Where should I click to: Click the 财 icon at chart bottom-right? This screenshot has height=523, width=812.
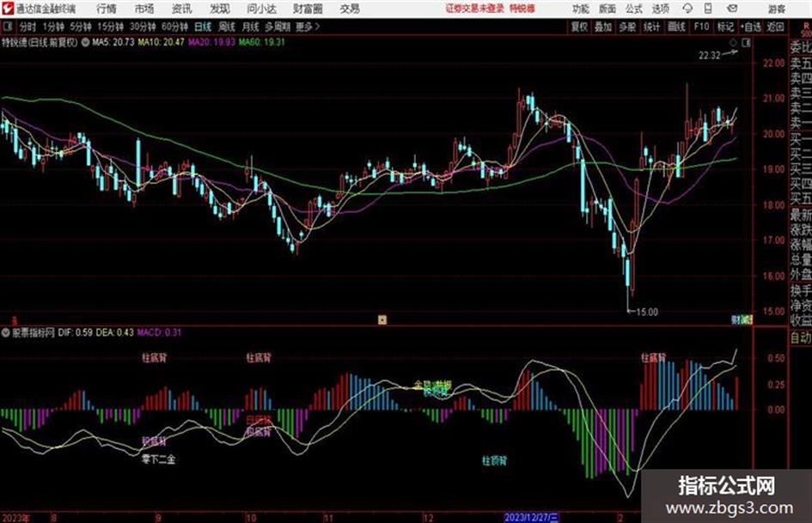[736, 320]
